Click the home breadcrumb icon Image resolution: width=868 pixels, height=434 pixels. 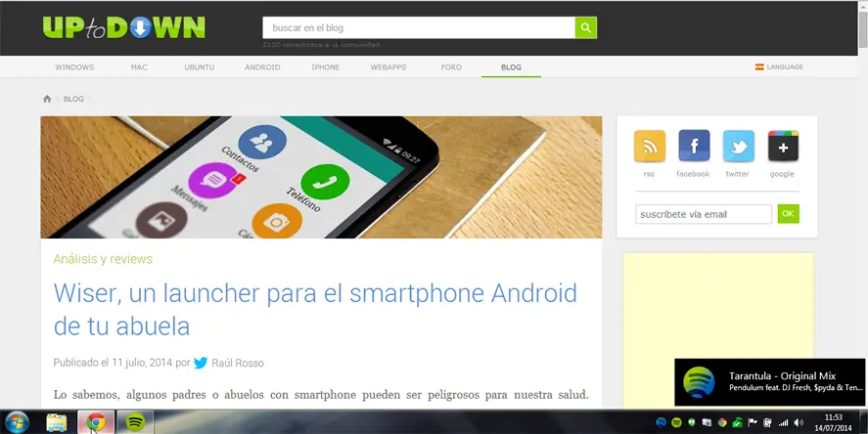47,99
